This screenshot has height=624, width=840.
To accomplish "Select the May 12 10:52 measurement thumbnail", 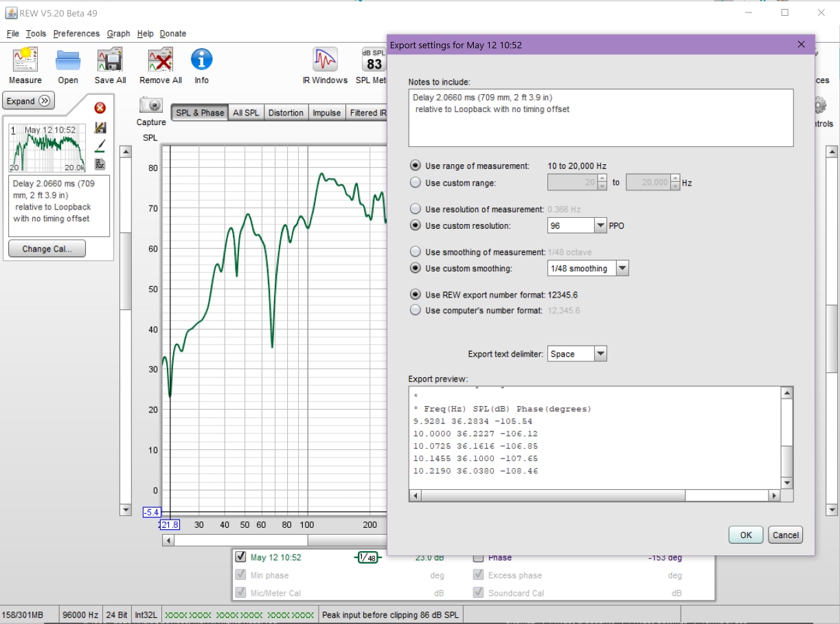I will 47,147.
